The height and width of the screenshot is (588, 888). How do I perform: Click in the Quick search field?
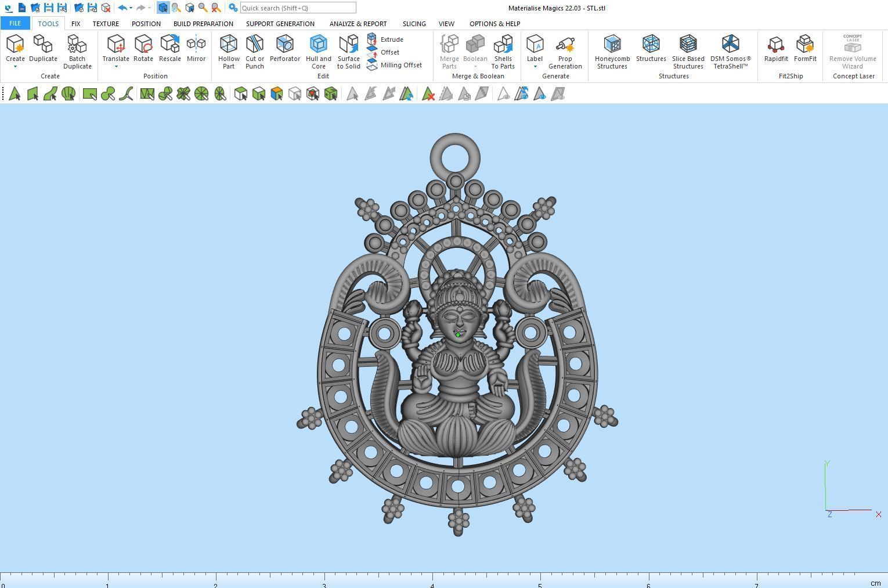pyautogui.click(x=298, y=8)
